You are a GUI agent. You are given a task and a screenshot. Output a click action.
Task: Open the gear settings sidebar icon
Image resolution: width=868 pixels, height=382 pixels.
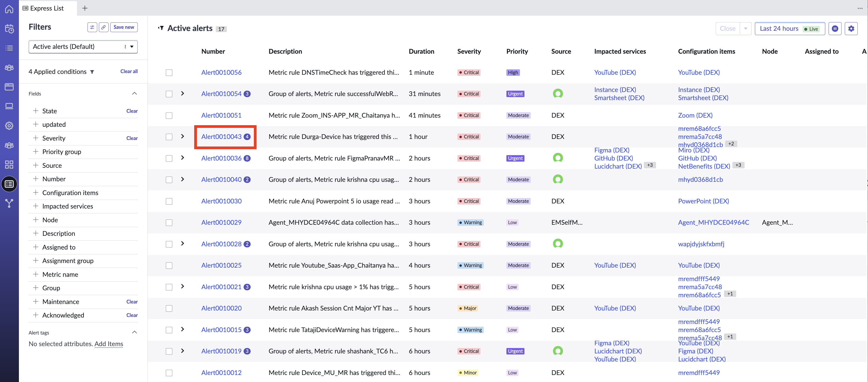9,126
